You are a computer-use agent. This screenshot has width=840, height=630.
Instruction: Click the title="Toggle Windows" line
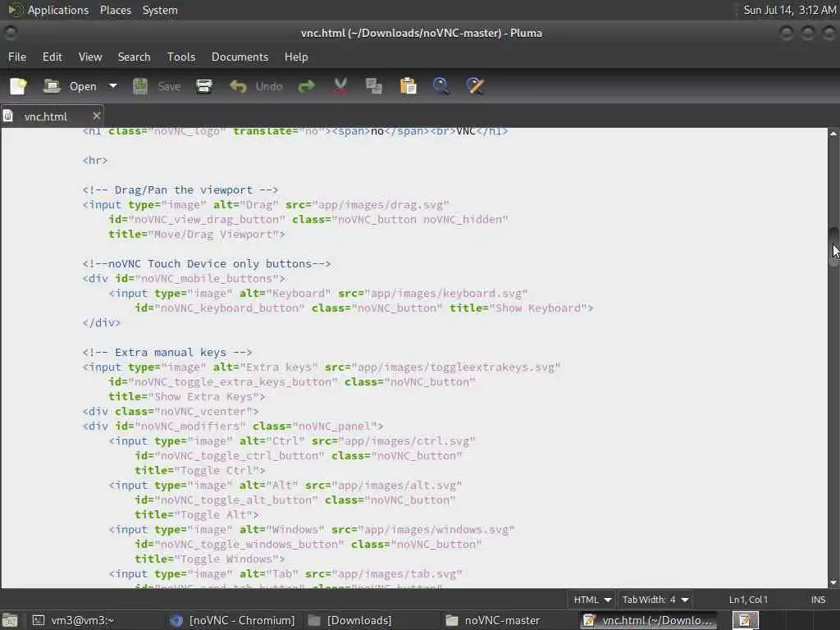(x=209, y=559)
